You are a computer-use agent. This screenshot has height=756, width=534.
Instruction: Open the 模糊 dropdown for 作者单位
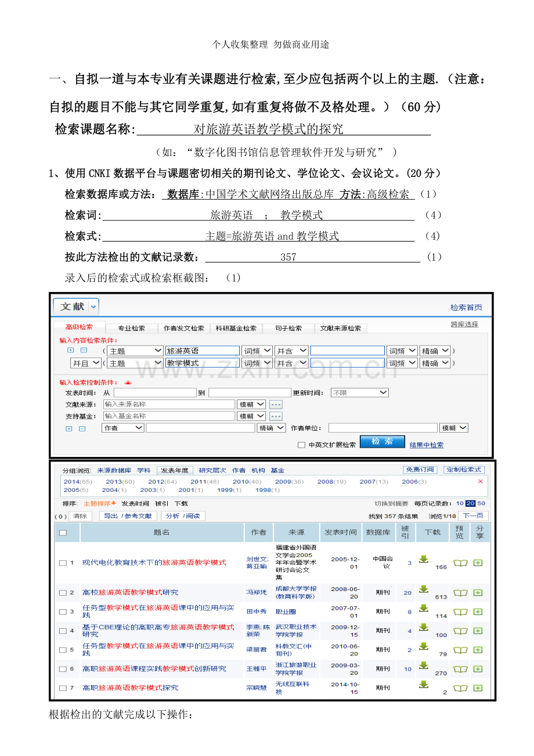[454, 428]
